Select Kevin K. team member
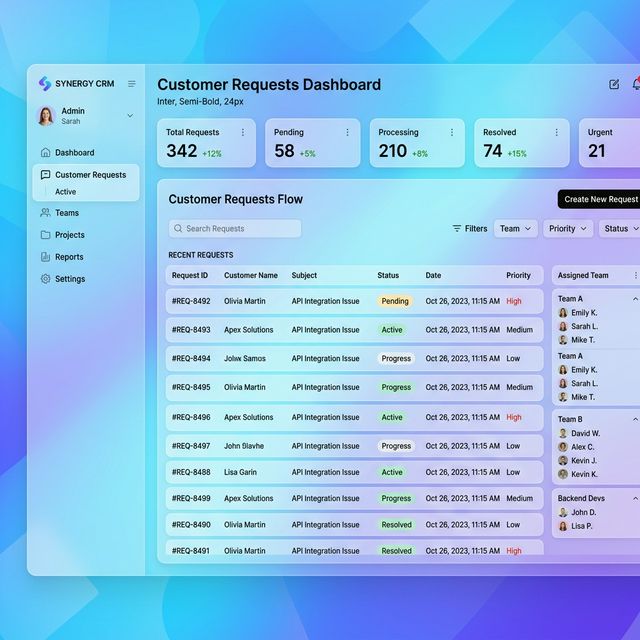The image size is (640, 640). click(578, 474)
